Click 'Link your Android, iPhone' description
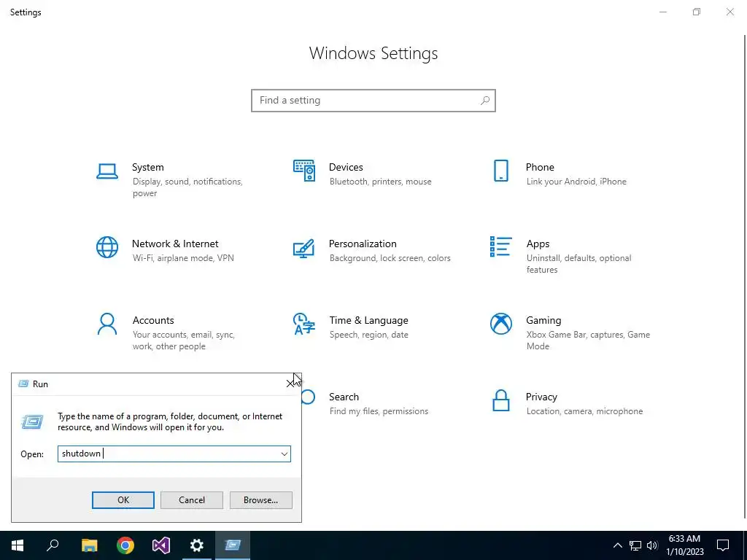747x560 pixels. pyautogui.click(x=576, y=182)
